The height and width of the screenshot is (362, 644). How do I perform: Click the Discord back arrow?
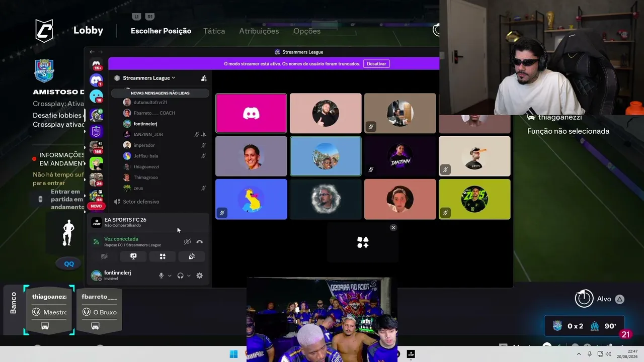[x=92, y=52]
